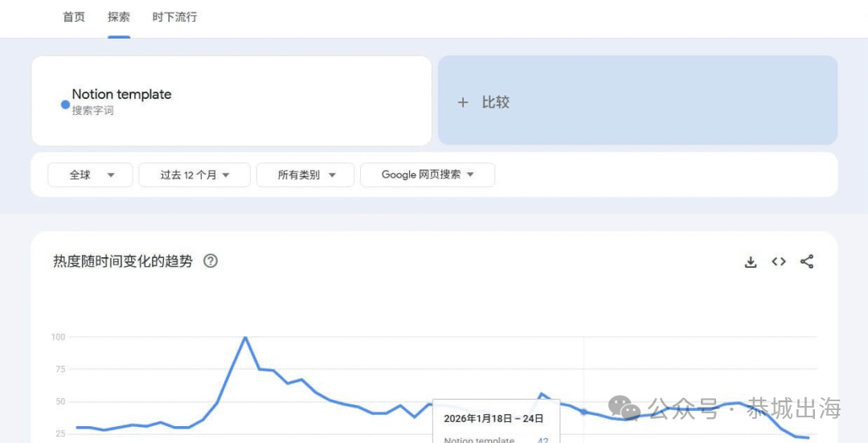Click the 热度随时间变化的趋势 heading
This screenshot has width=868, height=443.
point(123,261)
